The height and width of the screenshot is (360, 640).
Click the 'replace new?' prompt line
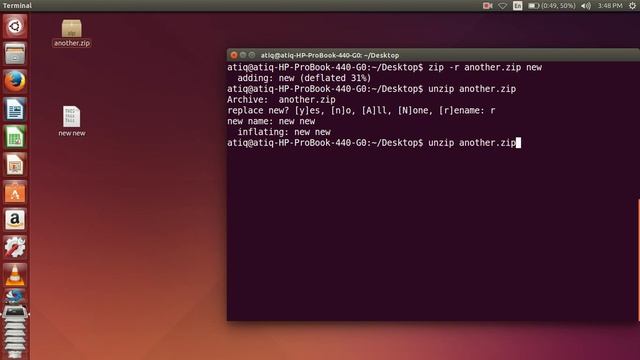(x=361, y=110)
